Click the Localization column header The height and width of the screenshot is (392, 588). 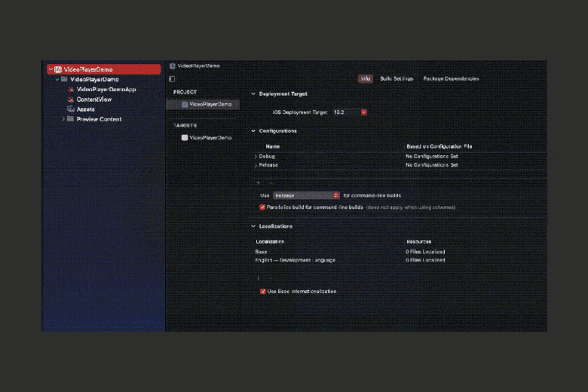click(270, 241)
